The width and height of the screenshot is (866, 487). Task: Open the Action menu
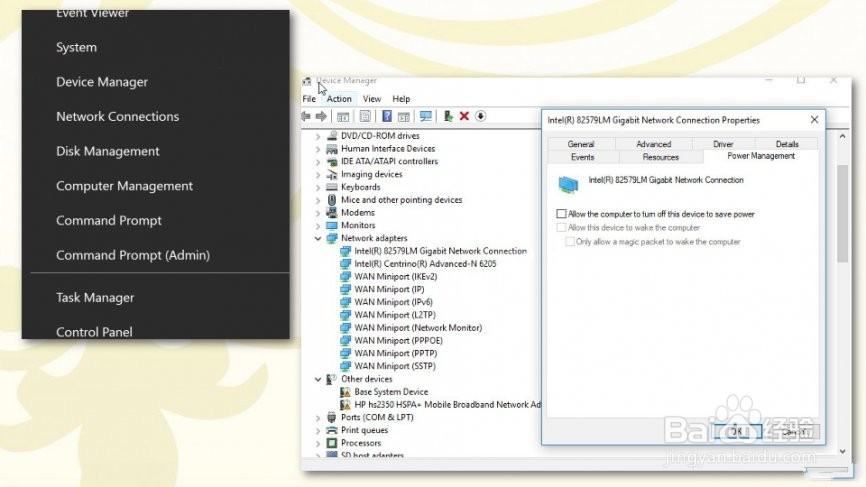click(x=339, y=99)
